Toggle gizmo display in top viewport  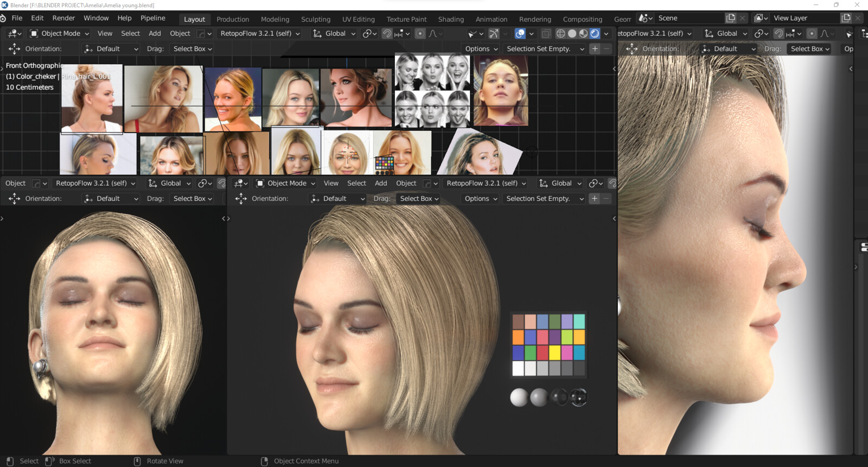click(493, 33)
